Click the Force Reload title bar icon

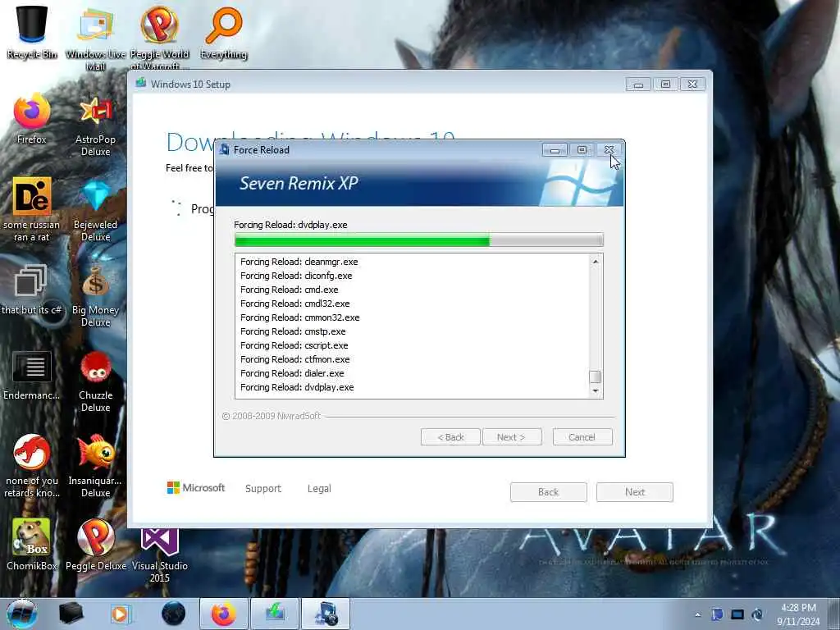(x=225, y=149)
